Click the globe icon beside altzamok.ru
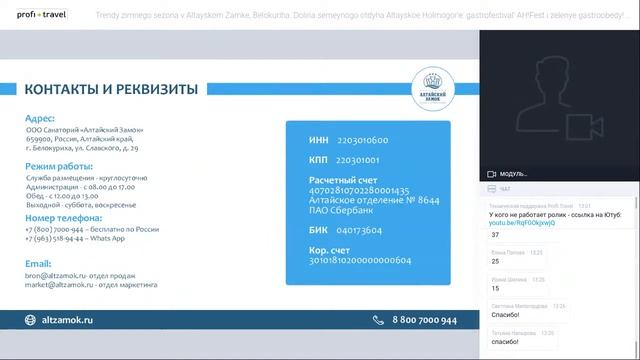This screenshot has width=640, height=360. click(30, 320)
